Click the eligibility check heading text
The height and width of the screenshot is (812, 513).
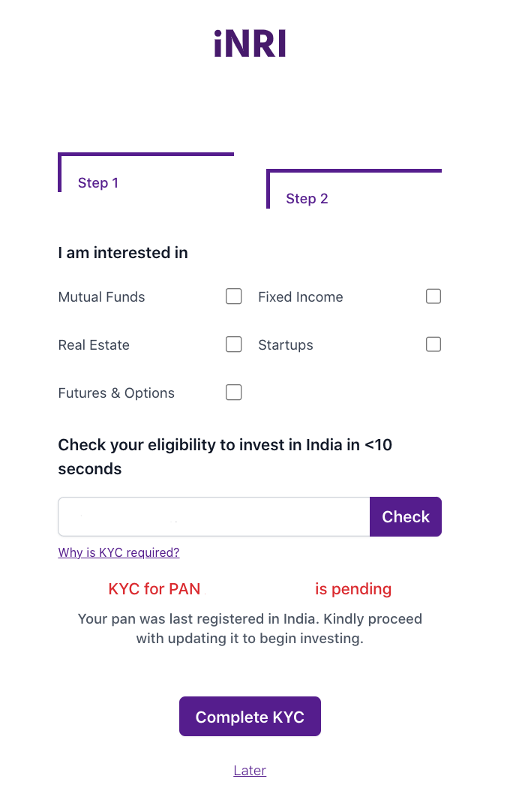click(x=224, y=444)
